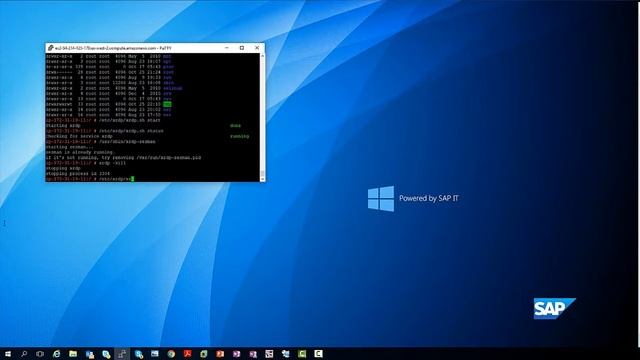Open Task View from the taskbar
The width and height of the screenshot is (640, 360).
point(40,354)
